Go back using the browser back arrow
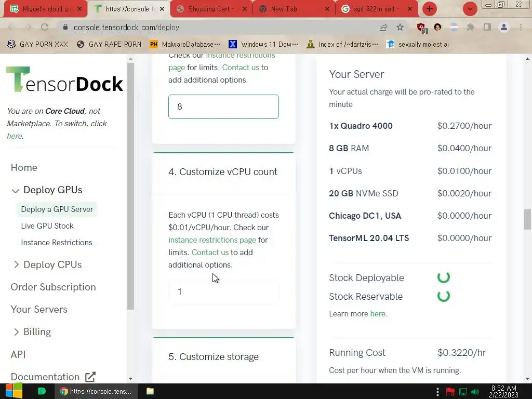The width and height of the screenshot is (532, 399). point(11,27)
